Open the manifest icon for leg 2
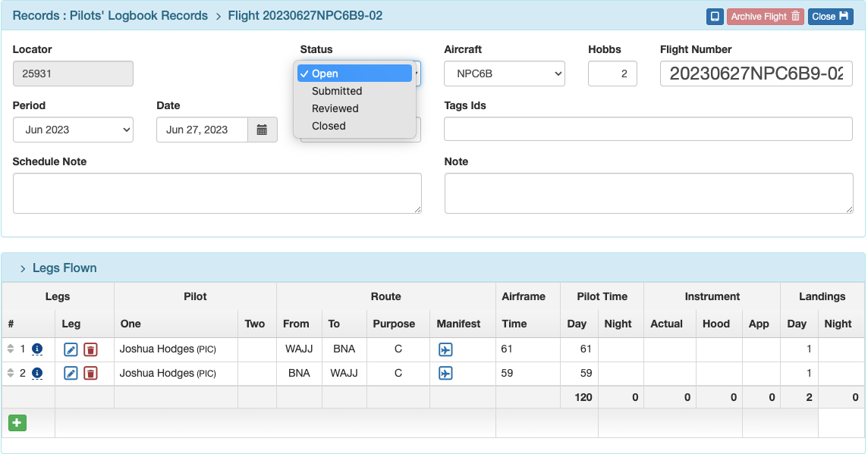This screenshot has height=454, width=868. pos(446,373)
